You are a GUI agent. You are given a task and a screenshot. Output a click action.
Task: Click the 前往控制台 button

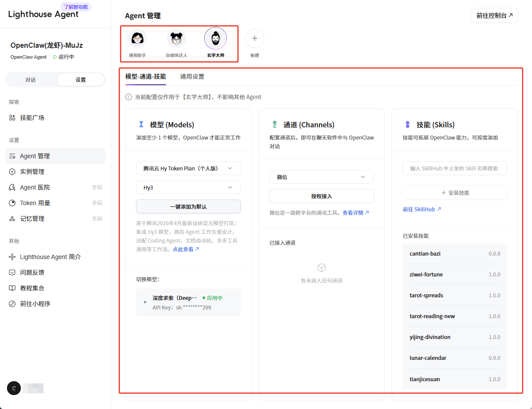494,15
